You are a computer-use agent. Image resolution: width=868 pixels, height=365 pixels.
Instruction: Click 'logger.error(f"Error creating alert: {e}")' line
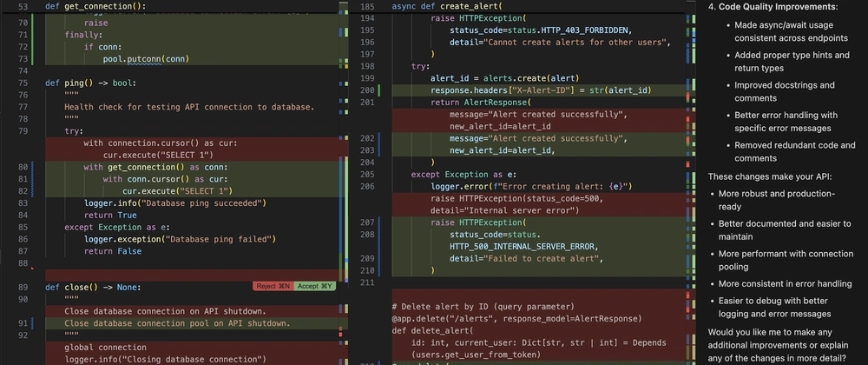pos(531,186)
